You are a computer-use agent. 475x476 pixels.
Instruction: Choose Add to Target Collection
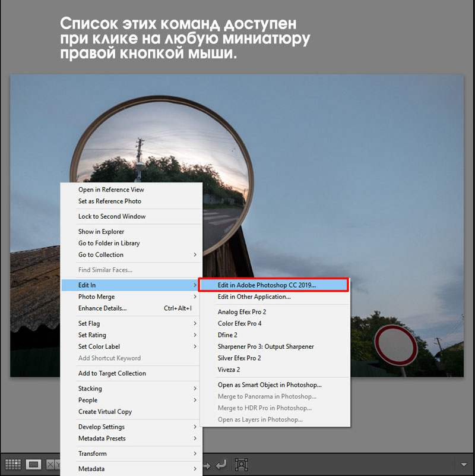tap(130, 373)
